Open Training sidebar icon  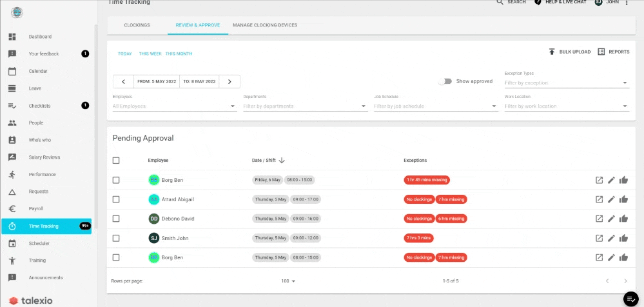tap(12, 260)
